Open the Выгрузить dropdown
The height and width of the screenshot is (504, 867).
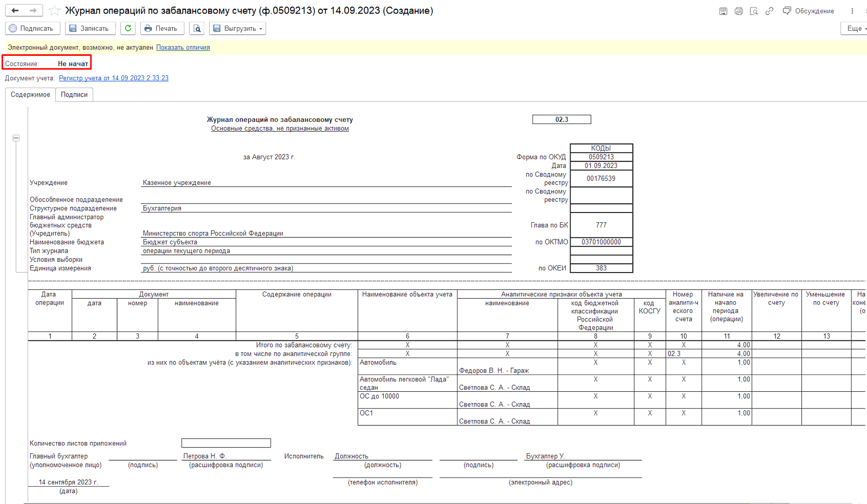click(x=237, y=28)
